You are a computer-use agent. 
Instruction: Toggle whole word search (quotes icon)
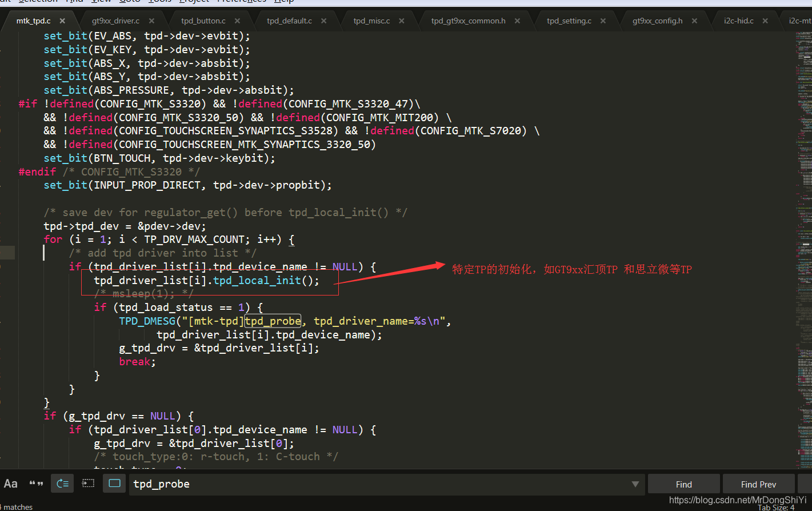36,484
